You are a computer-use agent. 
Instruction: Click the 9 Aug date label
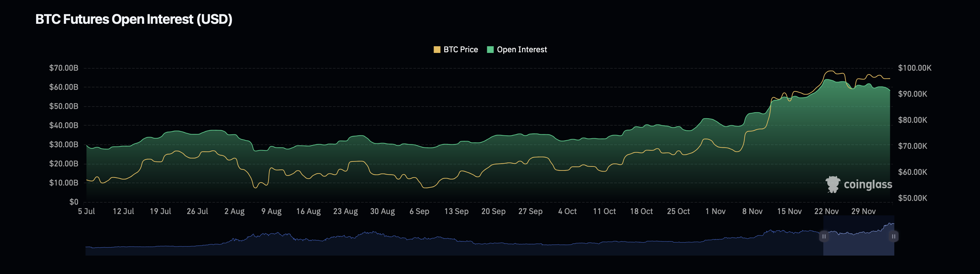click(271, 212)
